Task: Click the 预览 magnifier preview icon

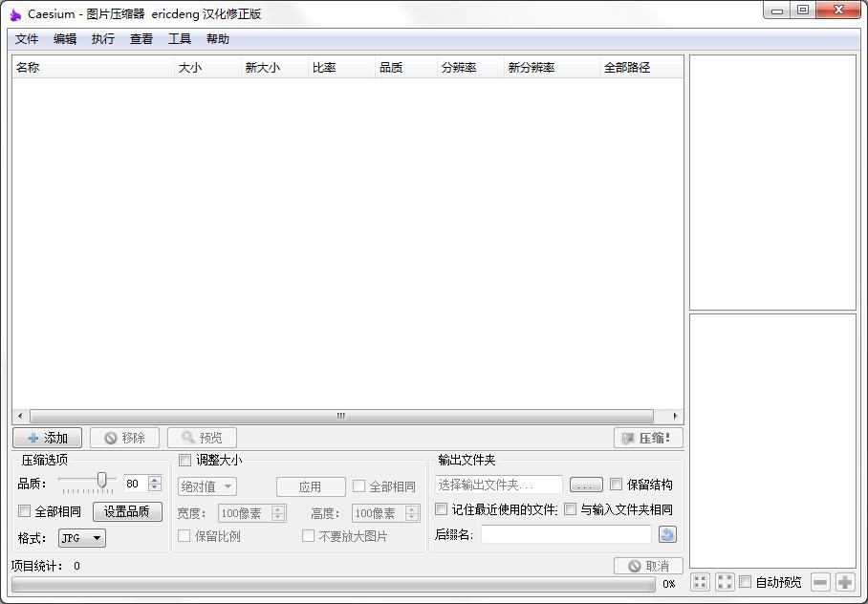Action: point(190,437)
